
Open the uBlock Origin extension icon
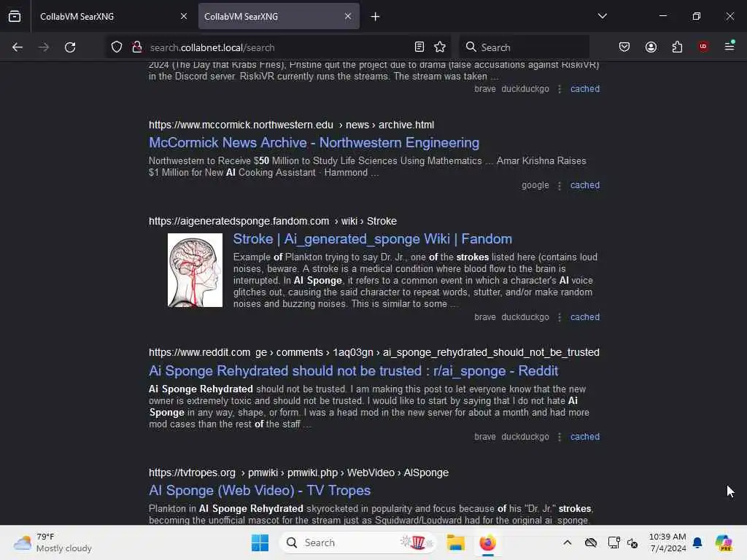coord(703,47)
